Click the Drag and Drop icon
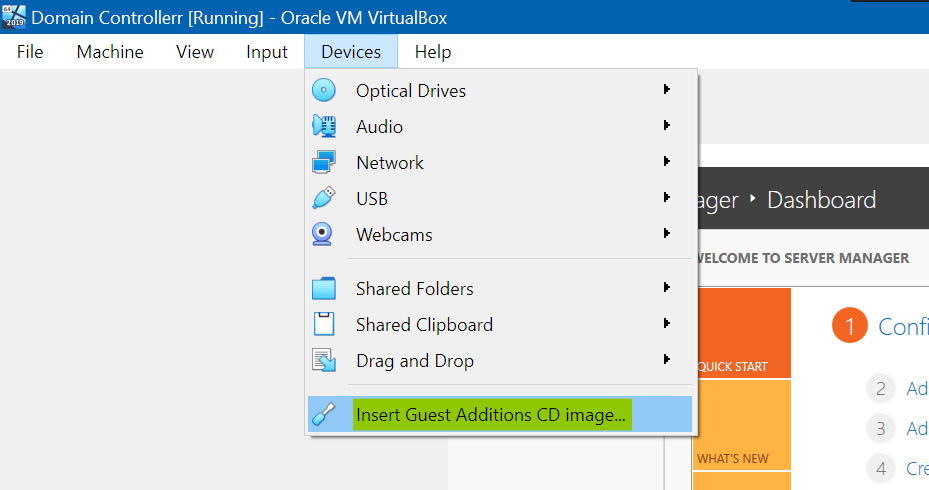The height and width of the screenshot is (490, 929). click(x=324, y=360)
